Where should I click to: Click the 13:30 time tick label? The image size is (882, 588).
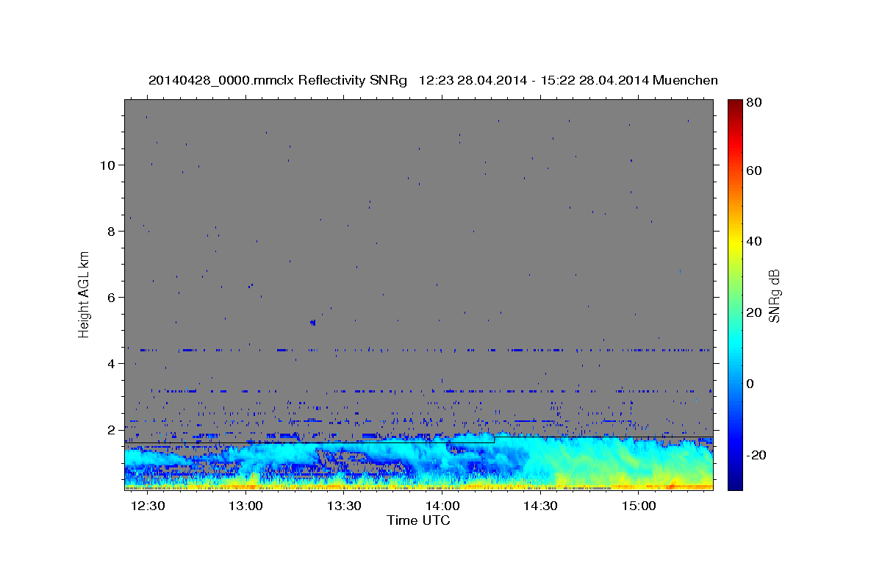coord(344,506)
